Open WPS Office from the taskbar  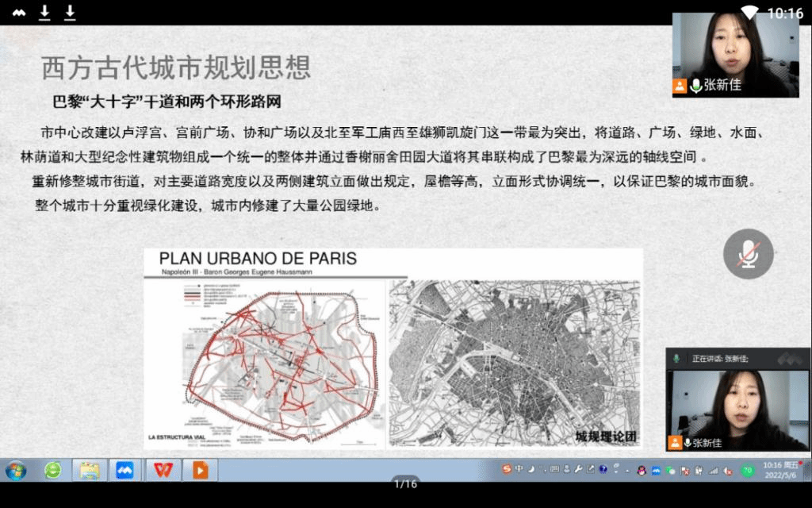pyautogui.click(x=162, y=471)
